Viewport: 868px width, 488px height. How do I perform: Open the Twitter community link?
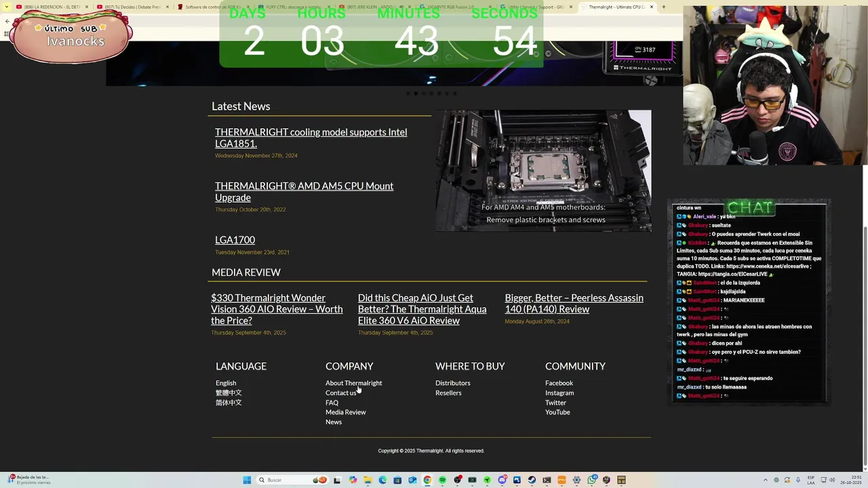pos(555,403)
